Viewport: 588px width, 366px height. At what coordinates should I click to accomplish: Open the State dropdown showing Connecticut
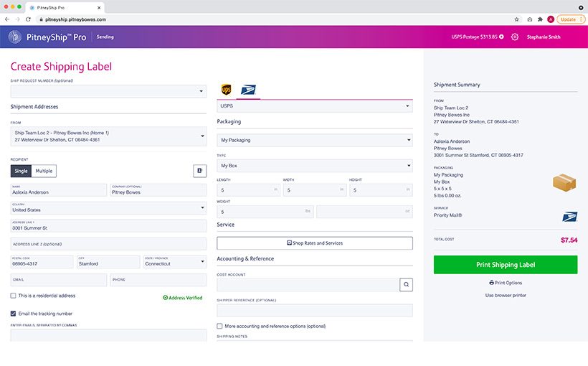(175, 262)
